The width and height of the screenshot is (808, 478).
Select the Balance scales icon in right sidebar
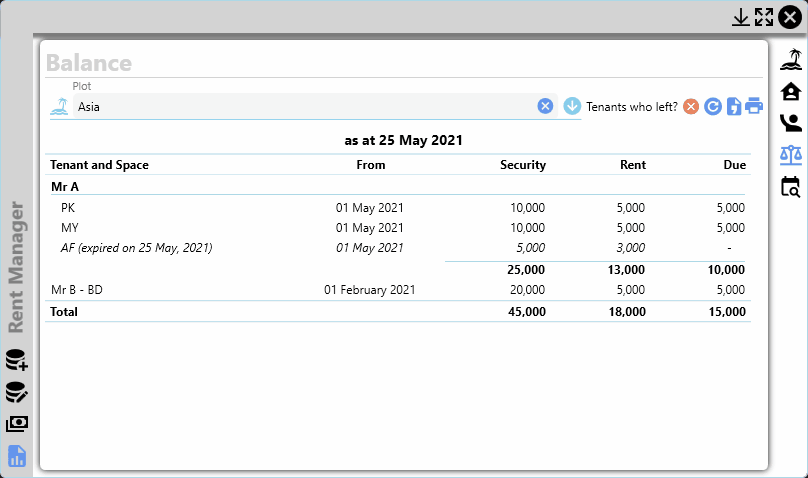(x=791, y=155)
